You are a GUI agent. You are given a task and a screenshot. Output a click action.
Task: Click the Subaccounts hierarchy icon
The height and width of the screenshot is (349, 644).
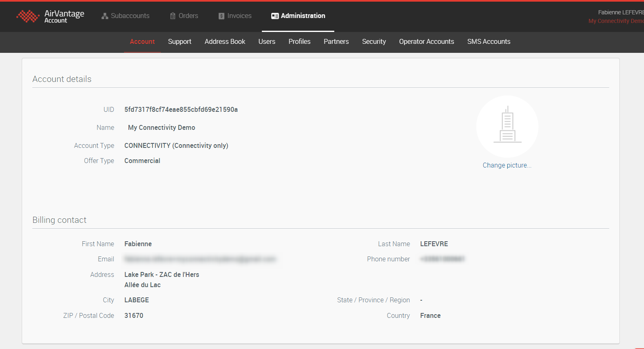(105, 16)
